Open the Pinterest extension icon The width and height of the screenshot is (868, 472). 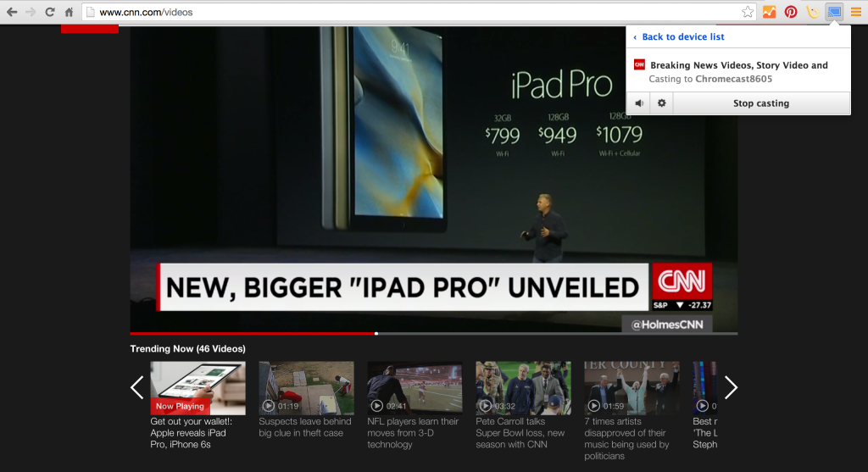coord(791,12)
